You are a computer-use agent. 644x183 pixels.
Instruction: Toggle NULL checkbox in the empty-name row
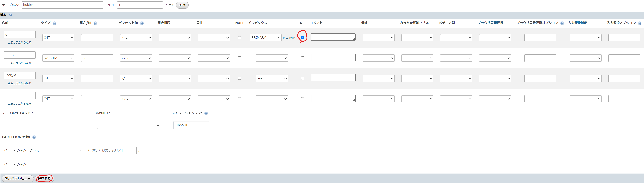click(x=239, y=99)
